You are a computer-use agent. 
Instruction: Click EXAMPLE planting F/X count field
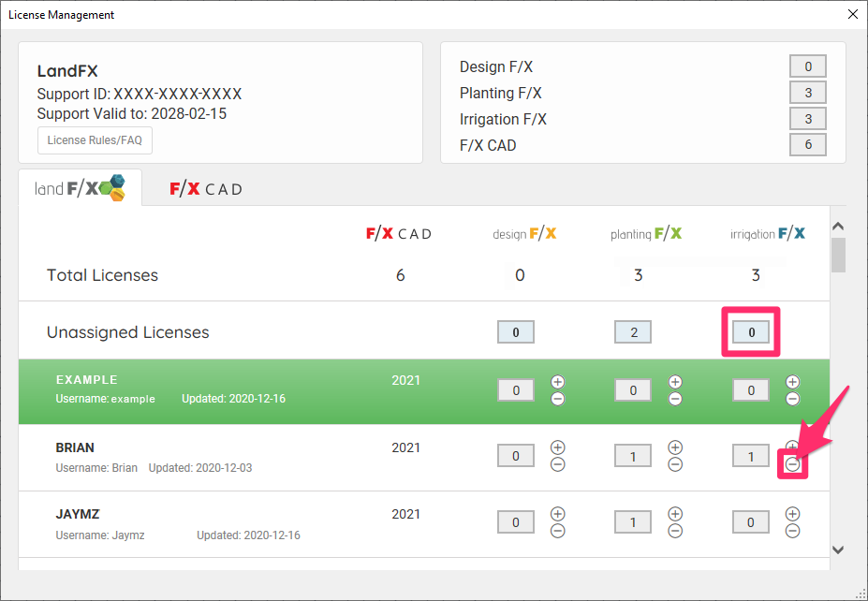tap(633, 390)
